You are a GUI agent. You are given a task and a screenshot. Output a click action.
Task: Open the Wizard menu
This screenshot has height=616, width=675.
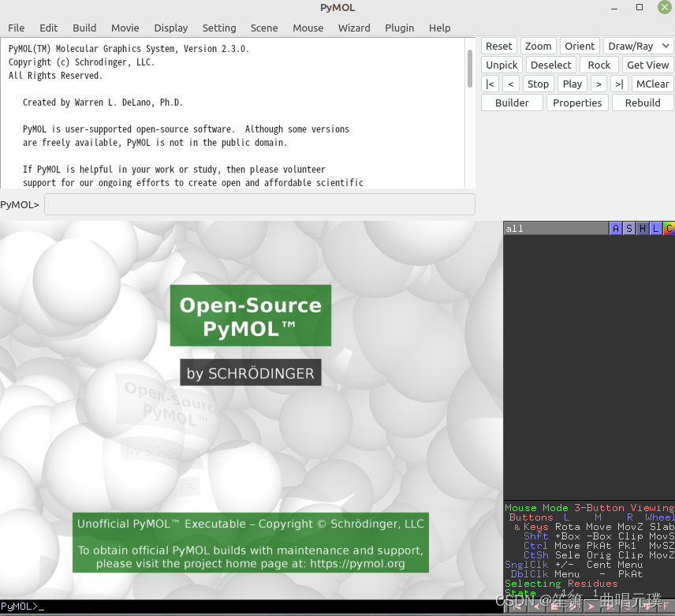[x=354, y=28]
